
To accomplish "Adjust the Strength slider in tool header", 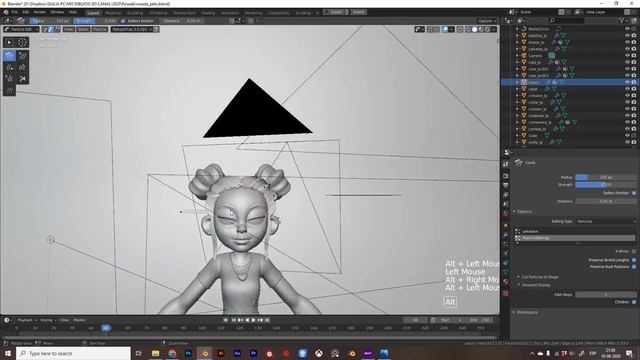I will point(96,21).
